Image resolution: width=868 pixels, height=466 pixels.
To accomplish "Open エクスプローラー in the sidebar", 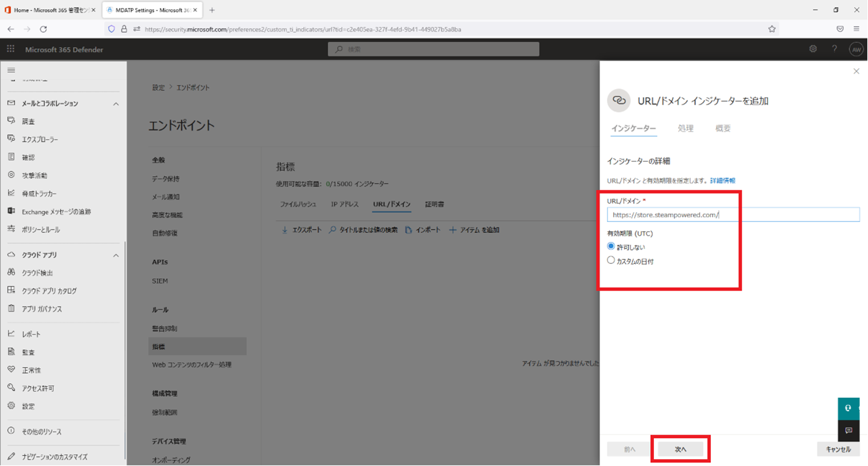I will tap(40, 140).
